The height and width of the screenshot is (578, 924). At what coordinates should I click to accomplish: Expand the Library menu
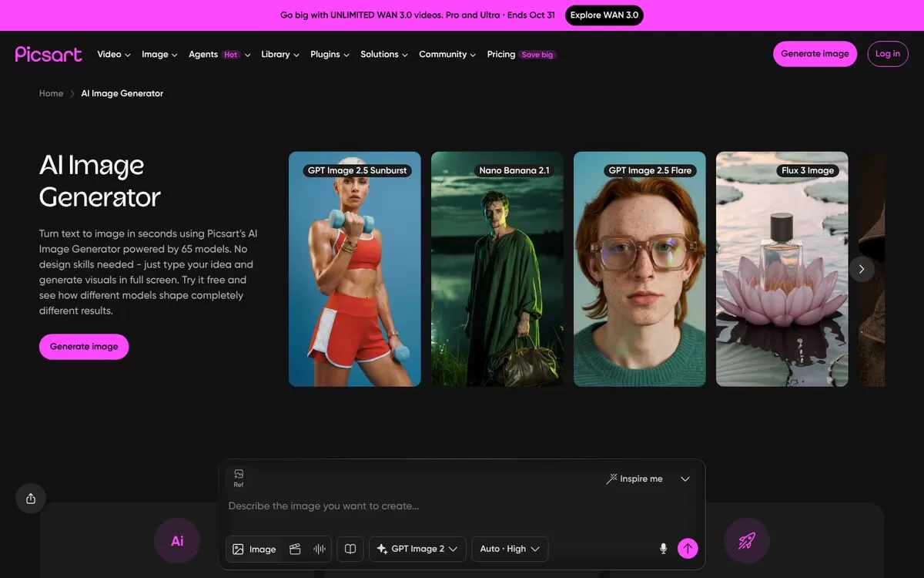pos(280,55)
